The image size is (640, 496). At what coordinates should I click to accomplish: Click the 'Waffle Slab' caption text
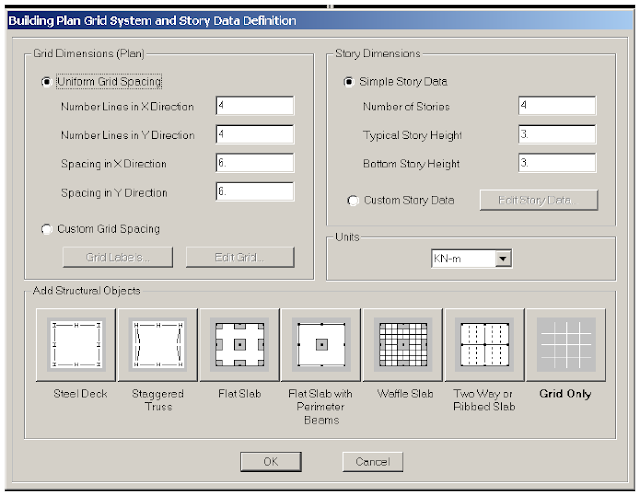coord(405,394)
